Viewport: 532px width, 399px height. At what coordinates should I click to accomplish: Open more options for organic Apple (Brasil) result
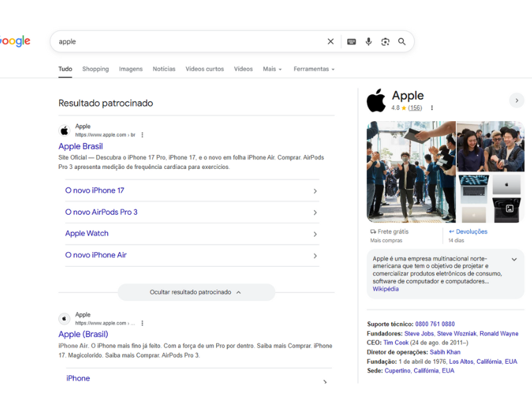coord(142,323)
